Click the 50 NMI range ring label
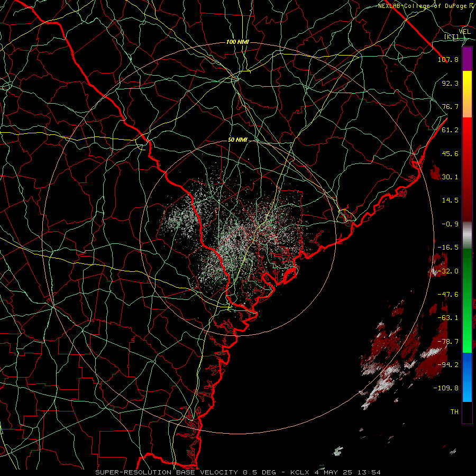 (x=237, y=140)
